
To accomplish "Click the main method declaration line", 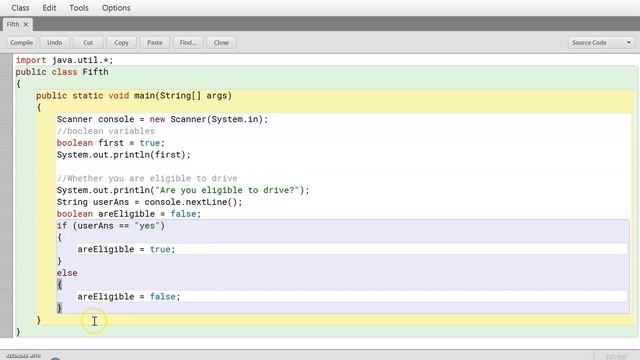I will tap(134, 96).
